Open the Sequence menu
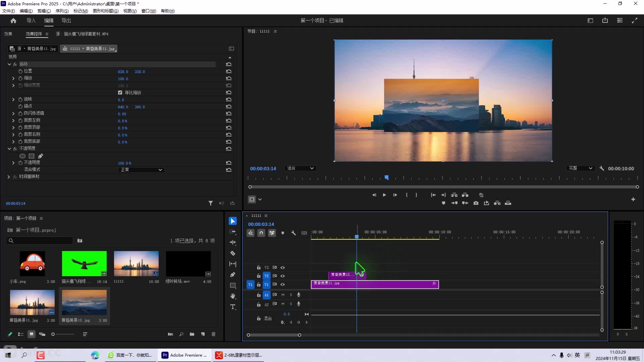This screenshot has height=362, width=644. [x=62, y=11]
